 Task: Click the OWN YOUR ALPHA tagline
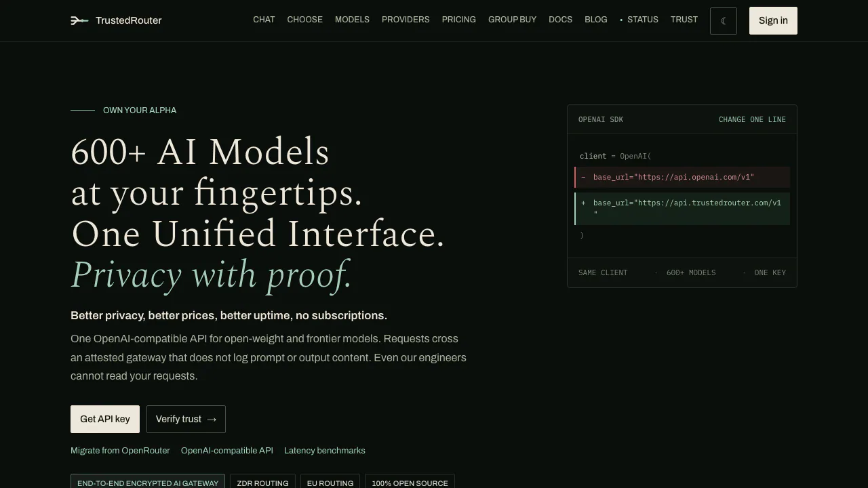(140, 110)
